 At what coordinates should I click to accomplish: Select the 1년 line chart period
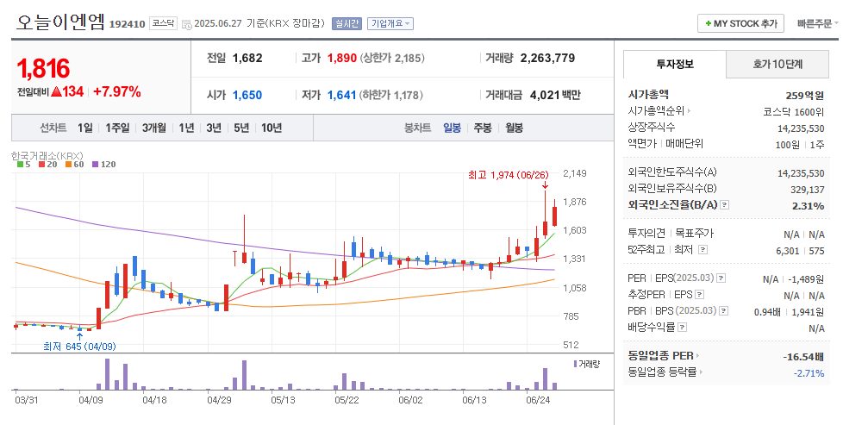[x=186, y=128]
